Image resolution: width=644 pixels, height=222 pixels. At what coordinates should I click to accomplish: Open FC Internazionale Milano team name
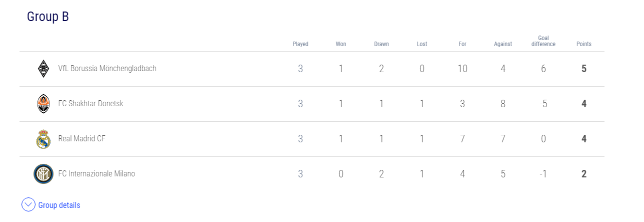(x=96, y=174)
